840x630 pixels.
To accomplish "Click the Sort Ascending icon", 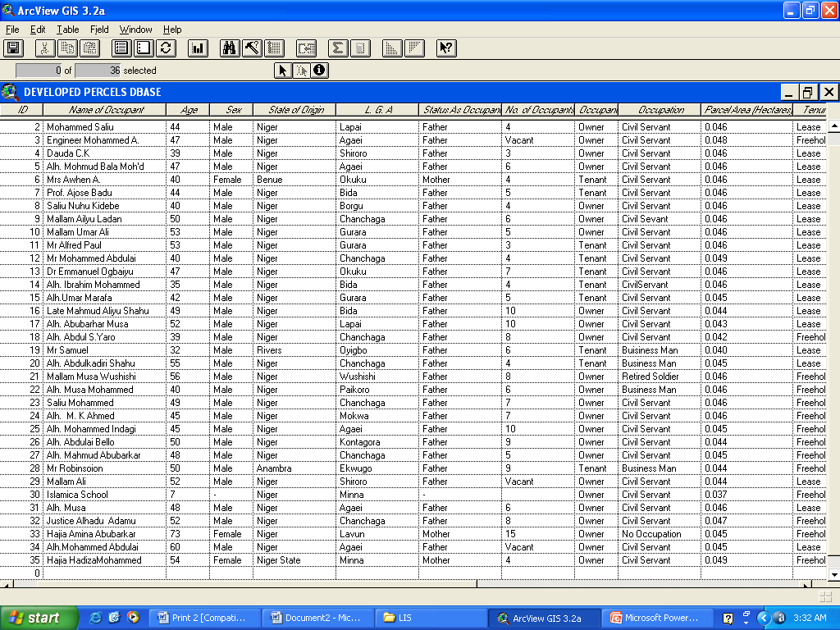I will tap(392, 48).
